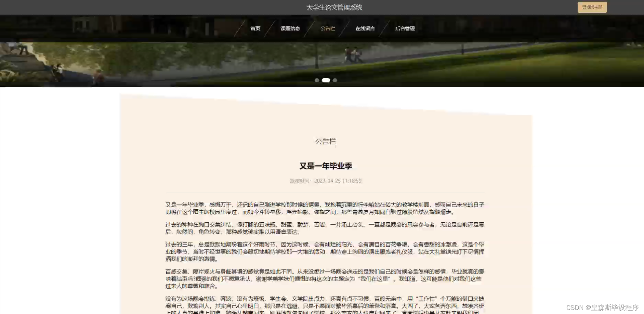The image size is (644, 314).
Task: Click the active middle carousel indicator
Action: [326, 80]
